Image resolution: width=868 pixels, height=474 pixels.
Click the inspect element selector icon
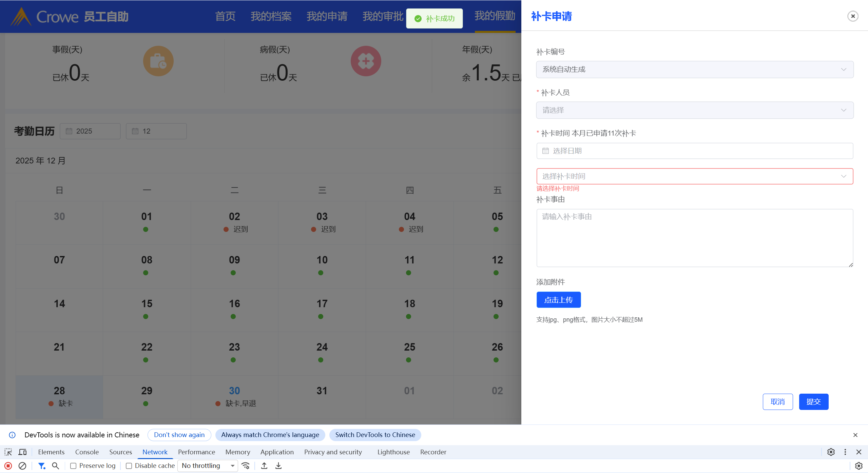point(8,452)
